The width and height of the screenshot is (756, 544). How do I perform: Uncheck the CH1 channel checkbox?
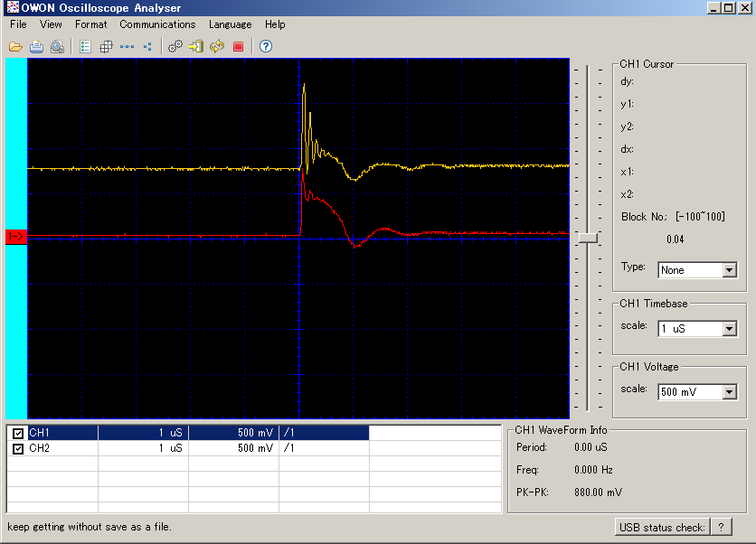[18, 433]
